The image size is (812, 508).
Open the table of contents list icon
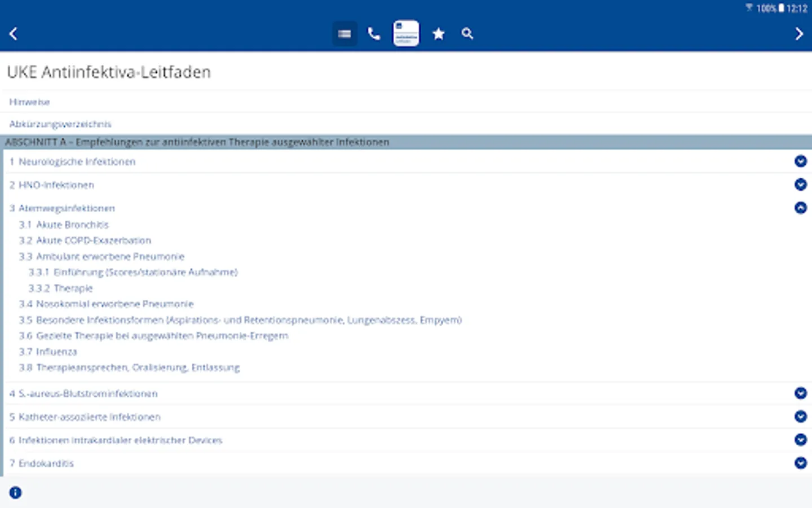[345, 34]
